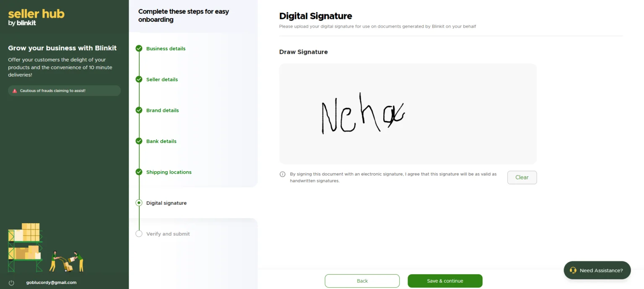
Task: Click inside the signature drawing canvas
Action: [408, 113]
